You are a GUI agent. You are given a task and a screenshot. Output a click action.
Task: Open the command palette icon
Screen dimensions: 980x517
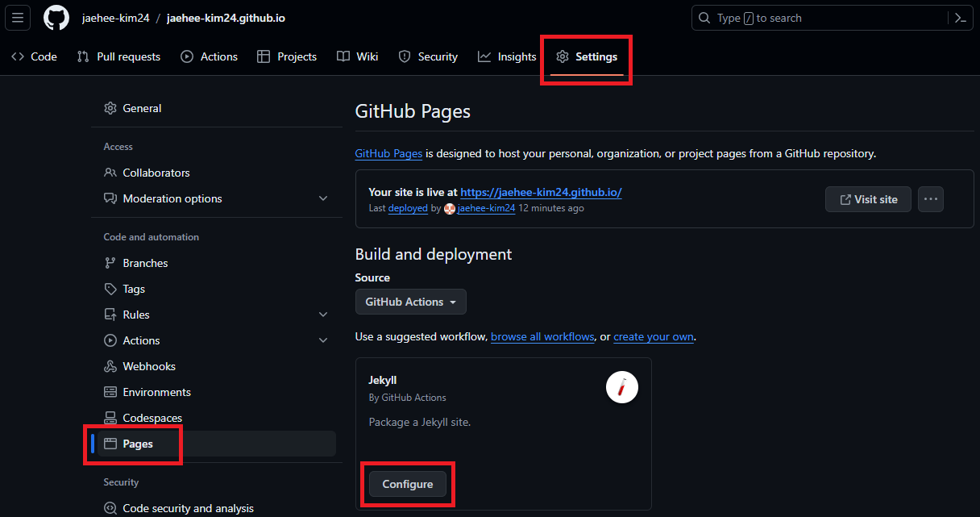[960, 18]
